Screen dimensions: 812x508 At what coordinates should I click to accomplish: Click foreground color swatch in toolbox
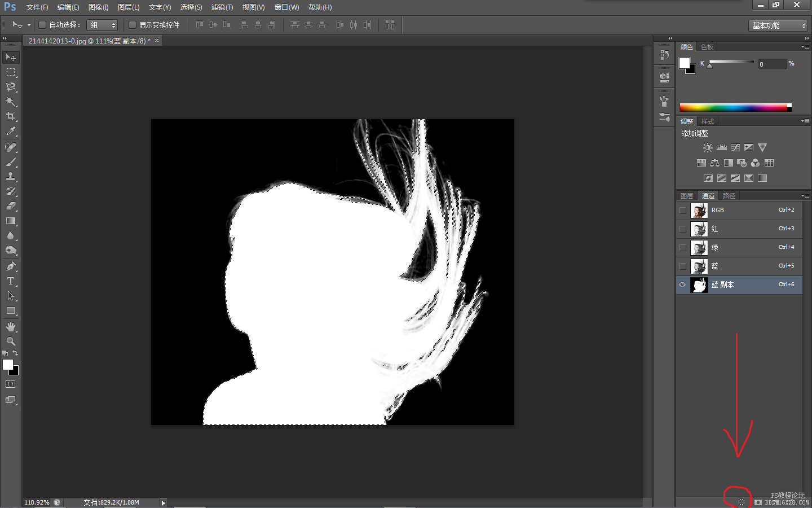pos(8,365)
